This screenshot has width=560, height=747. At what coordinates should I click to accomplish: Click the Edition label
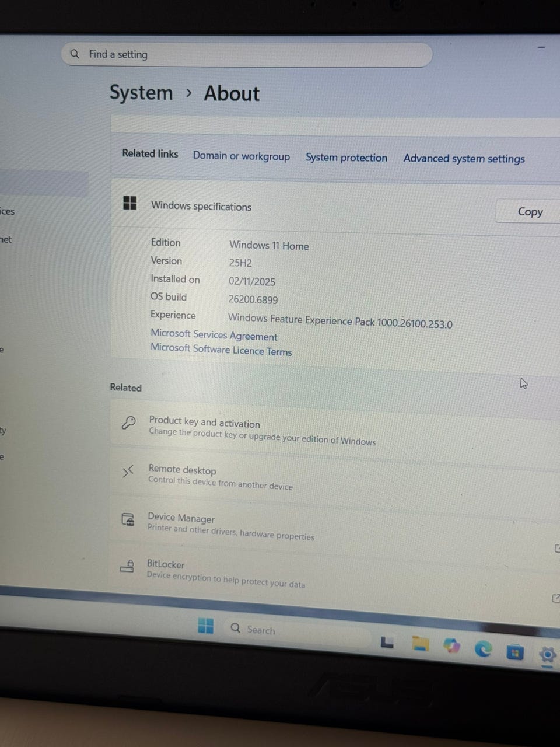[166, 242]
